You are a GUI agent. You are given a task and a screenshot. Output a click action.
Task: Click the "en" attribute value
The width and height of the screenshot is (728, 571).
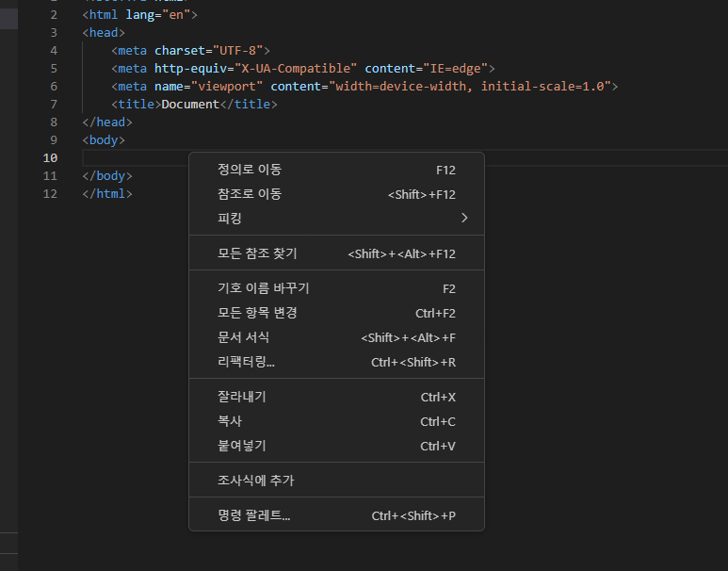[176, 15]
